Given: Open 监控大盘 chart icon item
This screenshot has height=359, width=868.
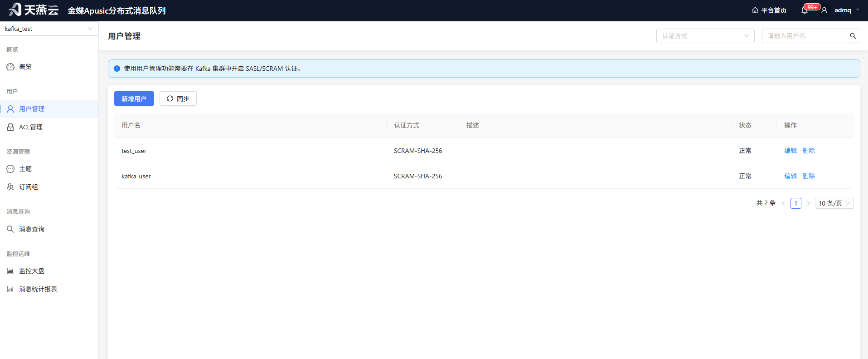Looking at the screenshot, I should click(x=49, y=271).
